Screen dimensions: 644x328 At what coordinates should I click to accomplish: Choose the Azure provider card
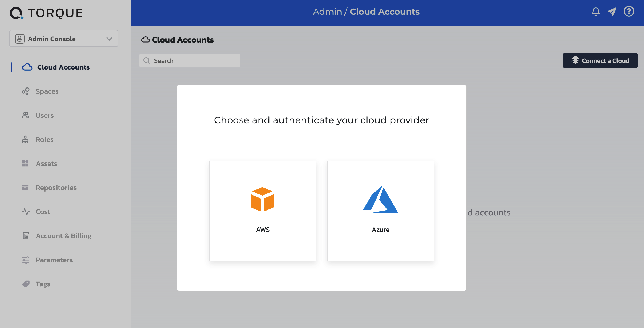[380, 211]
